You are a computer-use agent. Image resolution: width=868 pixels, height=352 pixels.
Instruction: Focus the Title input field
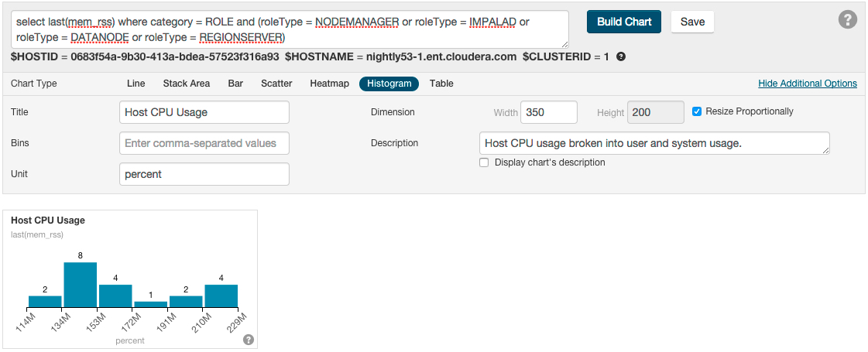(204, 112)
